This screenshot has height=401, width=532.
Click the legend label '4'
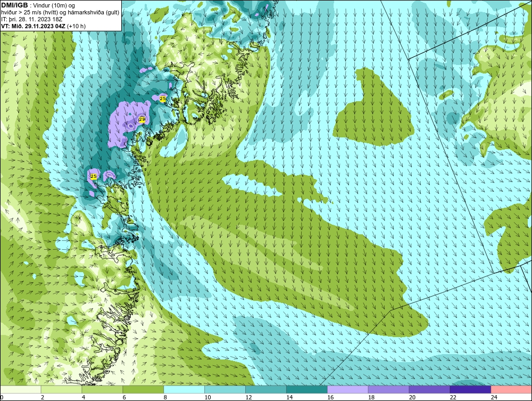[84, 397]
